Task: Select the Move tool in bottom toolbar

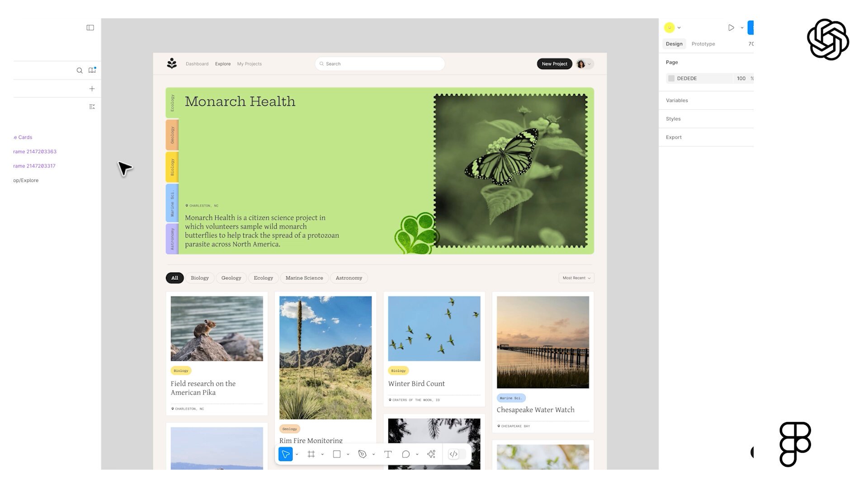Action: [x=286, y=454]
